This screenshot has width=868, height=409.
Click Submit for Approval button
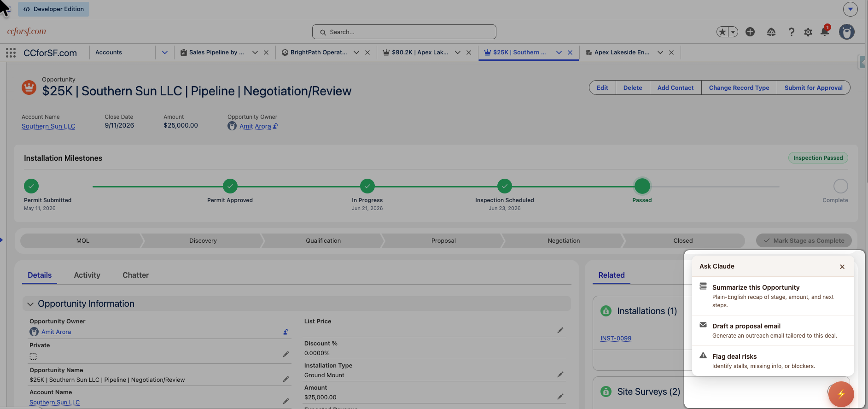tap(814, 88)
